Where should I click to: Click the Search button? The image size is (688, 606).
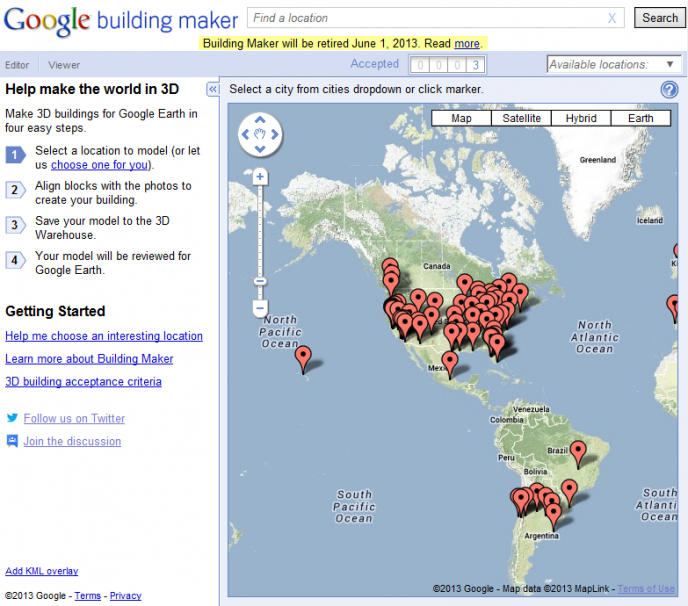click(x=660, y=18)
